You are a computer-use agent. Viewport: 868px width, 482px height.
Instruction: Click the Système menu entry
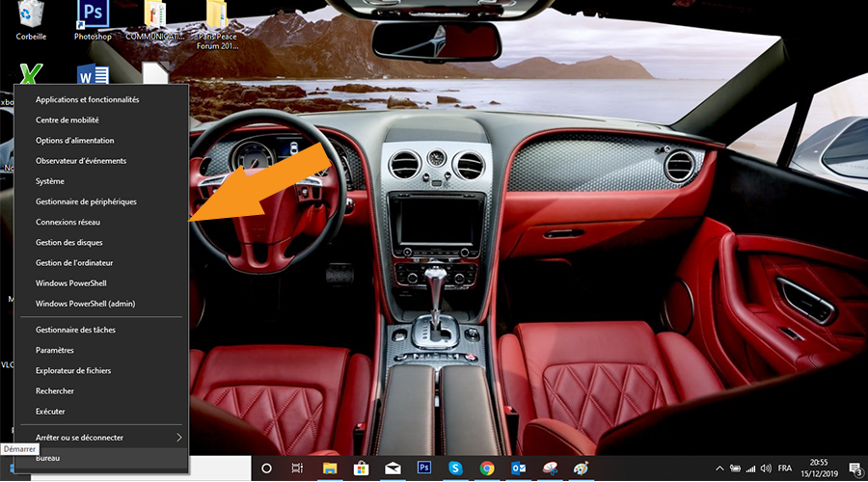pyautogui.click(x=101, y=181)
